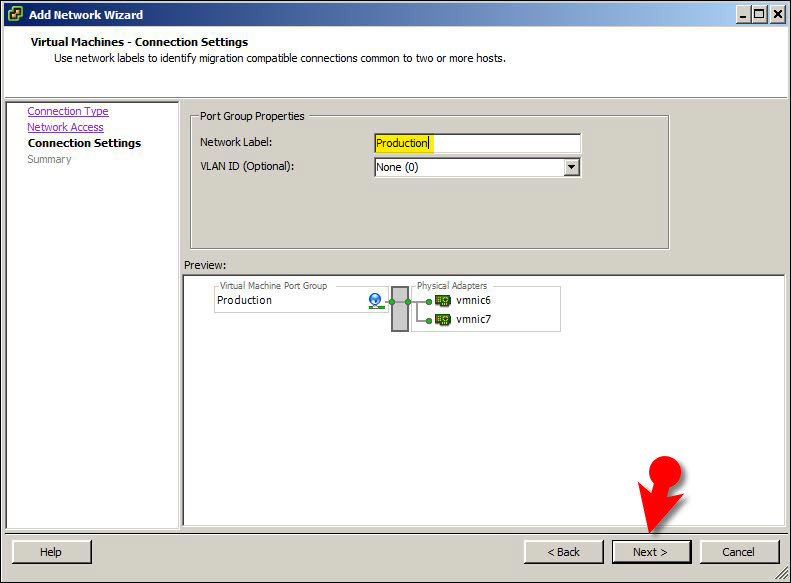Click the virtual switch icon in preview
791x583 pixels.
coord(400,309)
